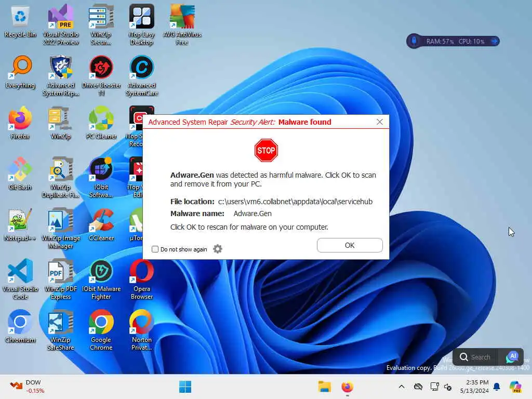Close the Security Alert dialog
Screen dimensions: 532x399
[x=380, y=122]
